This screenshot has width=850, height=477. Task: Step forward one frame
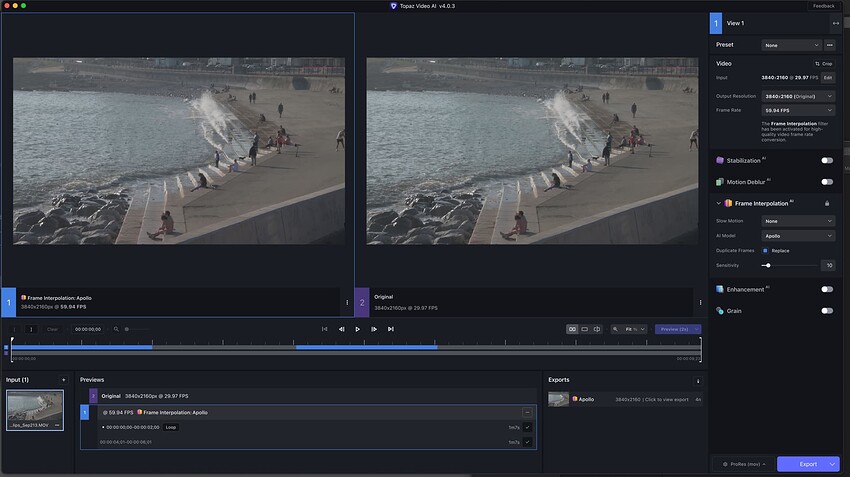point(374,329)
